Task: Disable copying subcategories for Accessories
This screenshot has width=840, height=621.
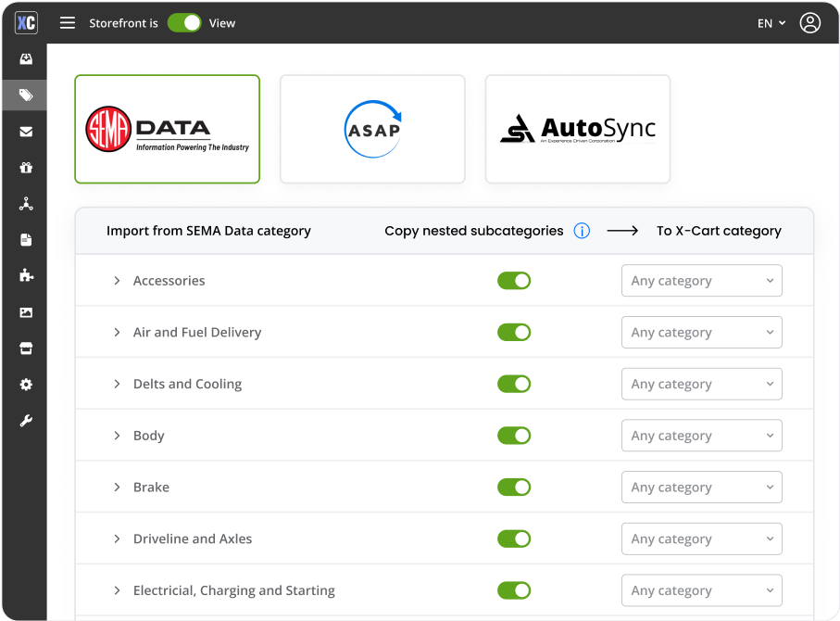Action: tap(514, 280)
